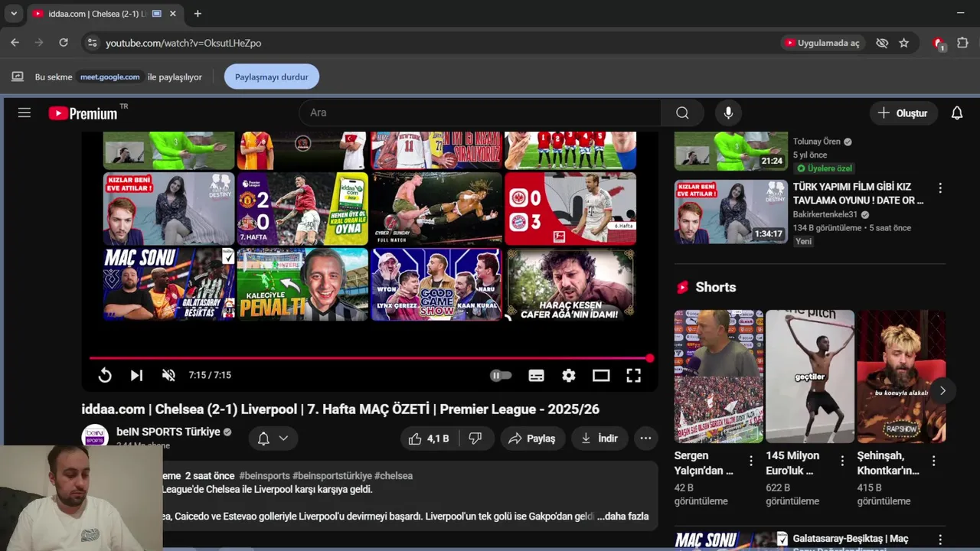
Task: Open the extensions puzzle icon
Action: (962, 43)
